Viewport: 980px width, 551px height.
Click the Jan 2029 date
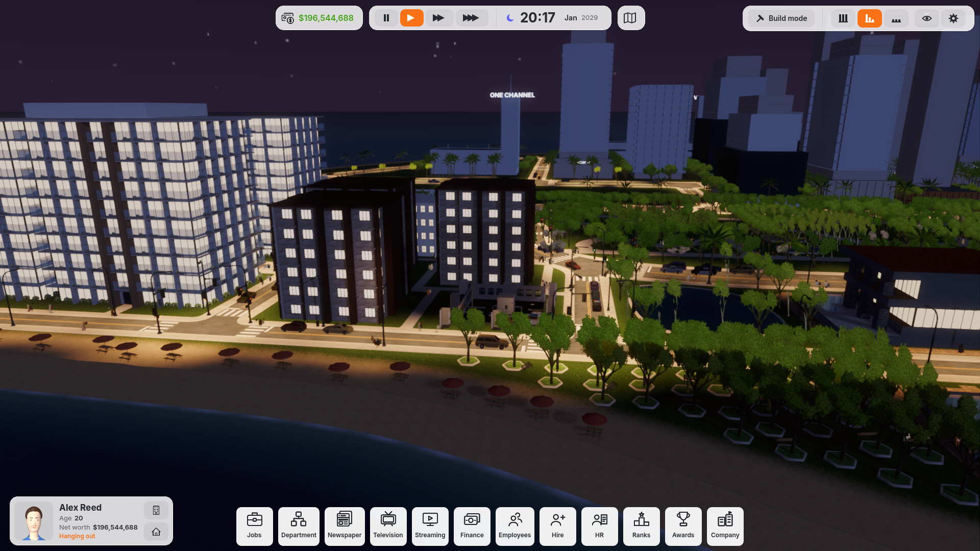581,18
